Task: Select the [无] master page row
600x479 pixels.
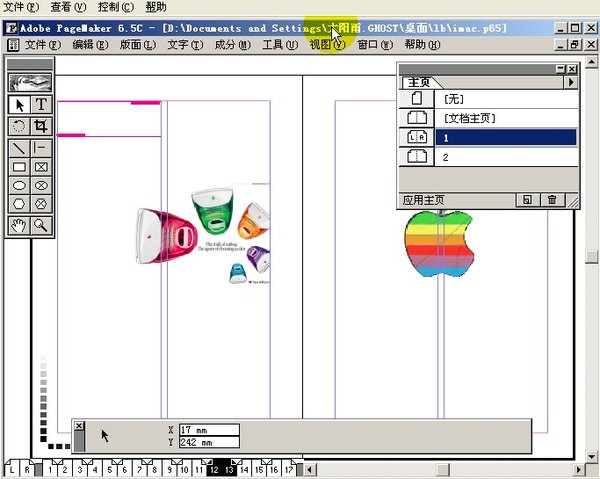Action: [x=489, y=99]
